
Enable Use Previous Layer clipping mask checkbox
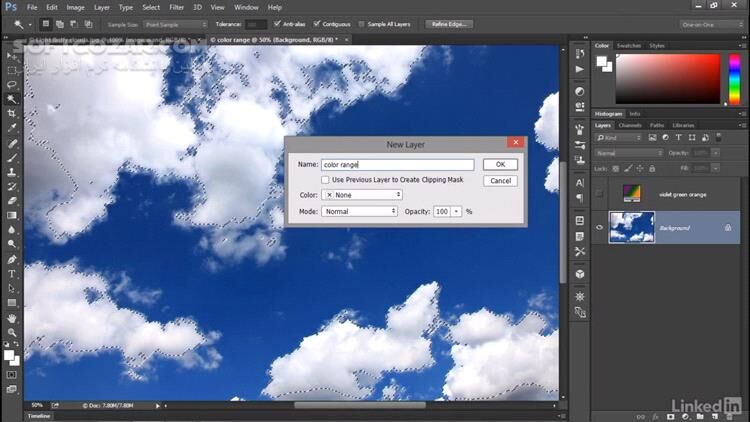pyautogui.click(x=326, y=180)
